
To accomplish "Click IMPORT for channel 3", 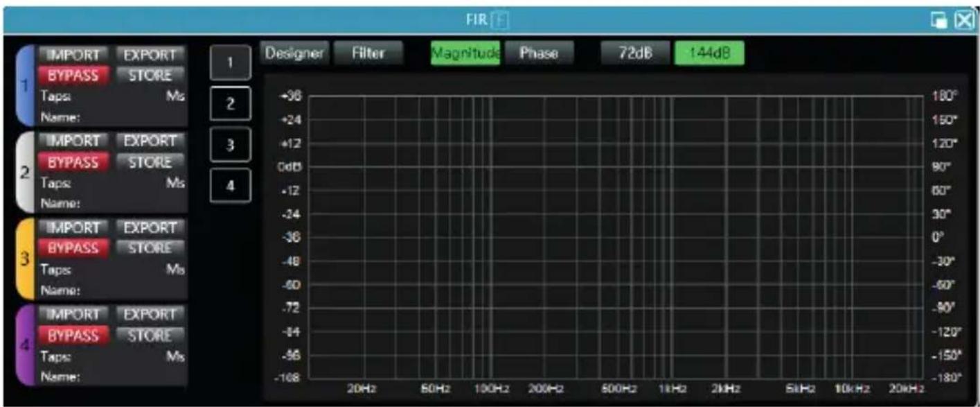I will point(73,227).
